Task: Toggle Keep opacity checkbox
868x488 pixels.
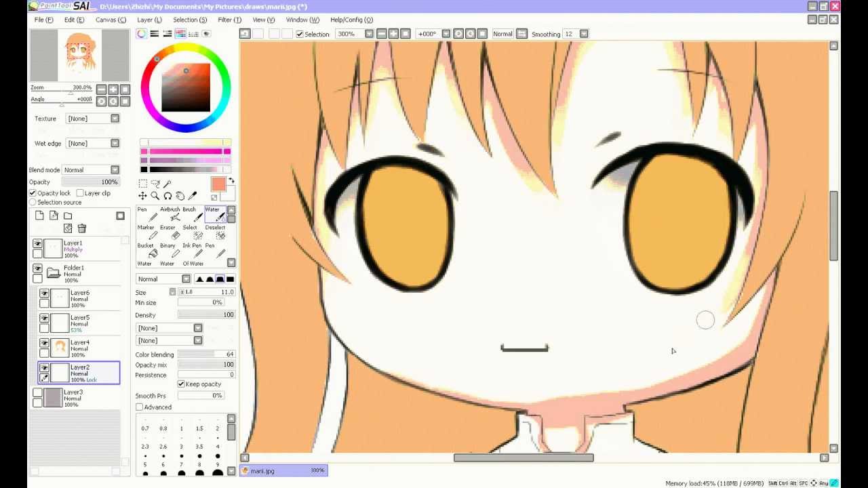Action: click(x=181, y=384)
